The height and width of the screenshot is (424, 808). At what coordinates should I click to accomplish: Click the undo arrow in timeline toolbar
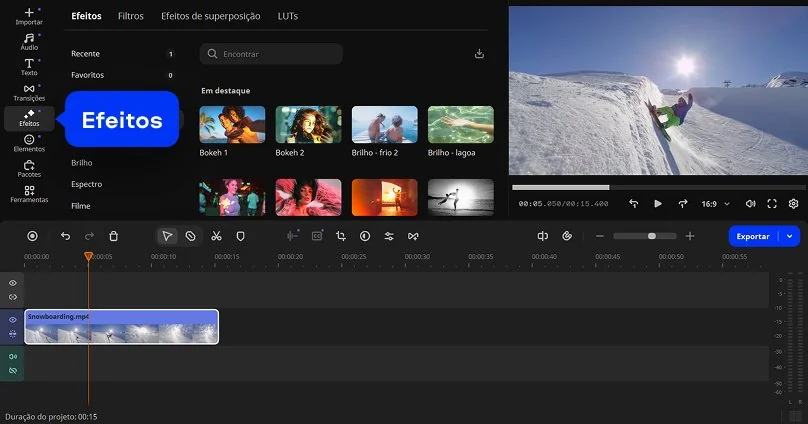click(x=66, y=236)
